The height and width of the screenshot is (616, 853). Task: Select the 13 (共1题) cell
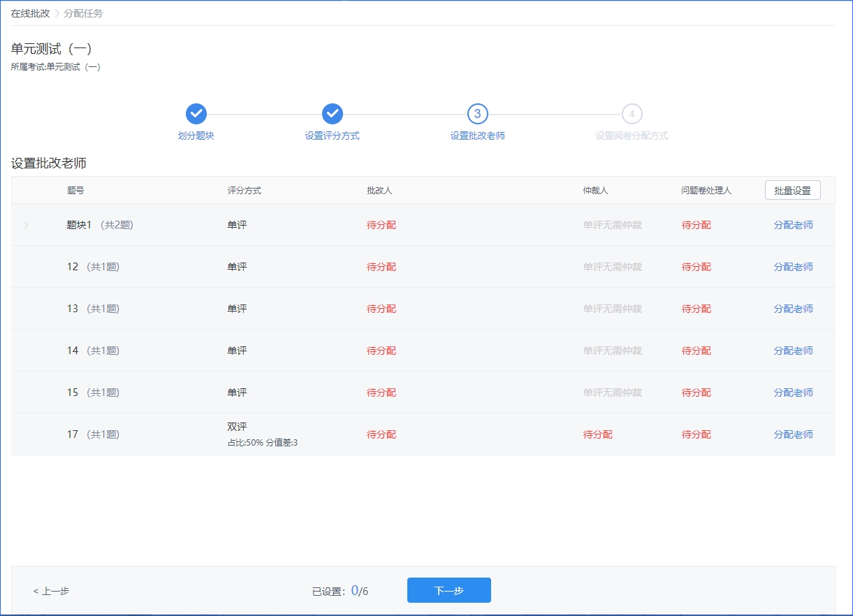[94, 309]
